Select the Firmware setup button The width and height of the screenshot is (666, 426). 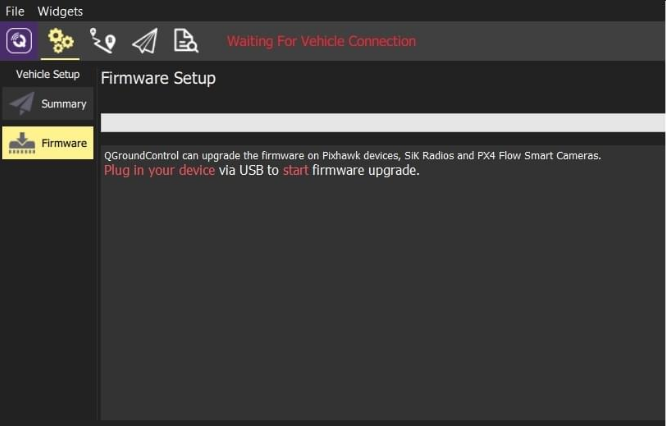[48, 143]
